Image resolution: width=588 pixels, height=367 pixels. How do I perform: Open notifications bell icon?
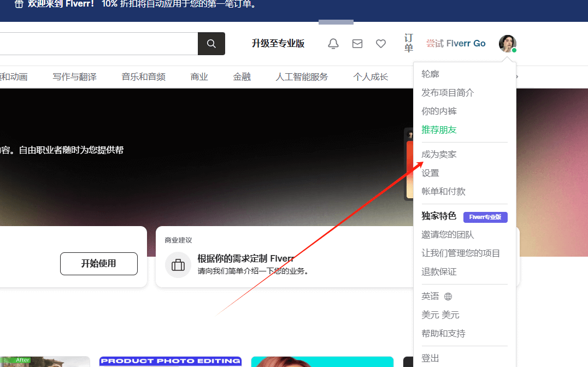coord(333,44)
